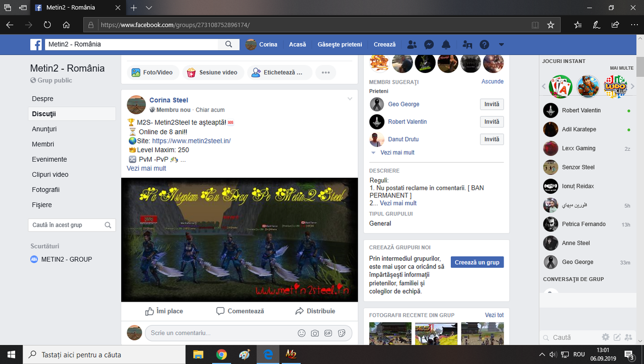Open the Windows Start menu
The image size is (644, 364).
coord(11,354)
